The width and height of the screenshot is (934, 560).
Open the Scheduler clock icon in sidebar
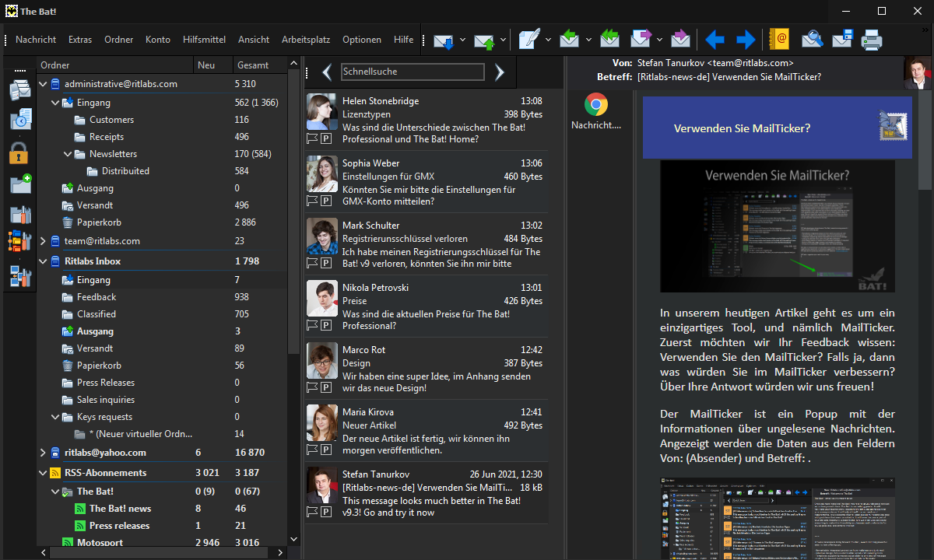pyautogui.click(x=19, y=121)
